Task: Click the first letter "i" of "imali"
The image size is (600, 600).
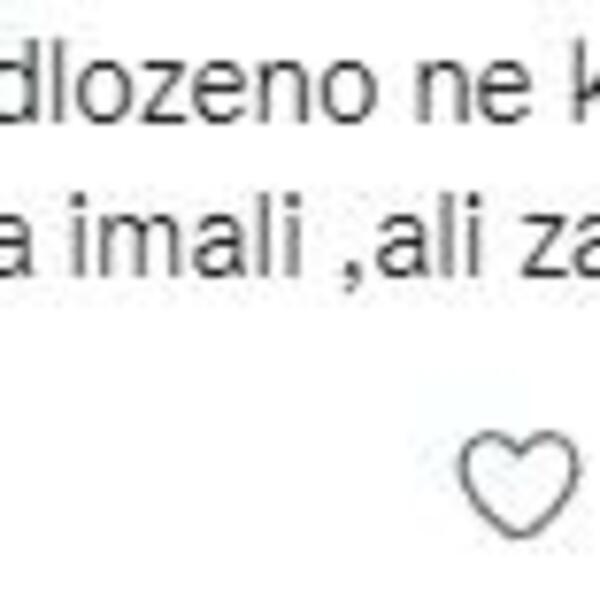Action: (78, 236)
